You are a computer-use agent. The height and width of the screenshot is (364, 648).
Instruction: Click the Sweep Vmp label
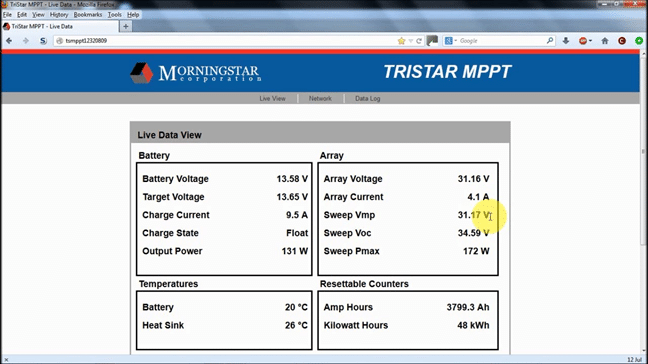[x=349, y=215]
